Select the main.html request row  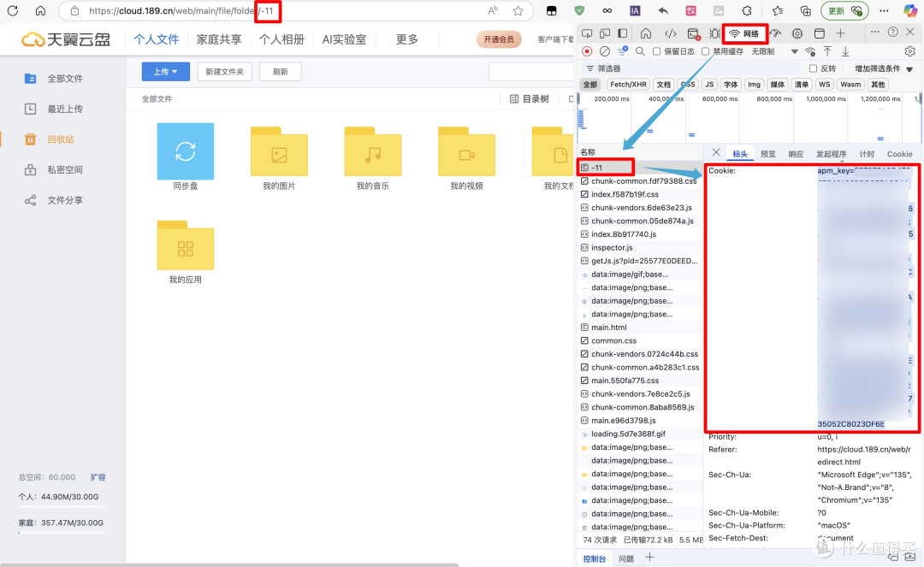tap(640, 328)
